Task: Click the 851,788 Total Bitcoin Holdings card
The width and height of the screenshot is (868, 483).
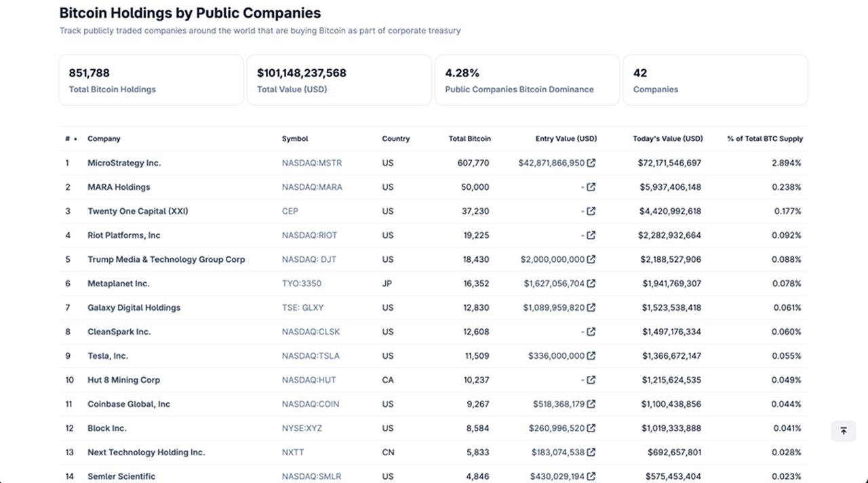Action: click(151, 80)
